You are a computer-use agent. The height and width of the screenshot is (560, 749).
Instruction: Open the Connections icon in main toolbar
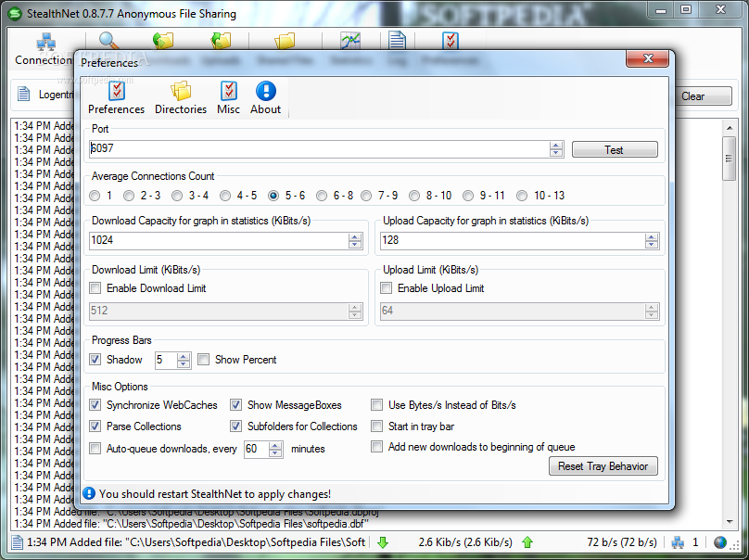pos(45,42)
